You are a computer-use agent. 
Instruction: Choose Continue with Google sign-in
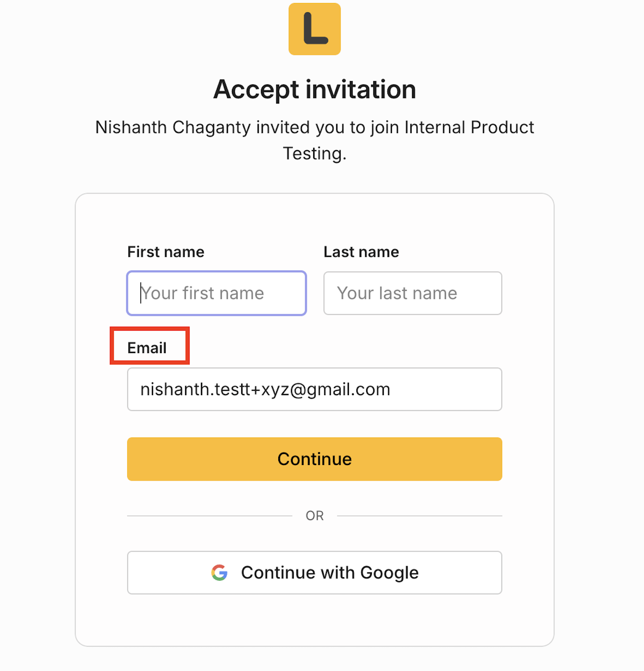[314, 572]
